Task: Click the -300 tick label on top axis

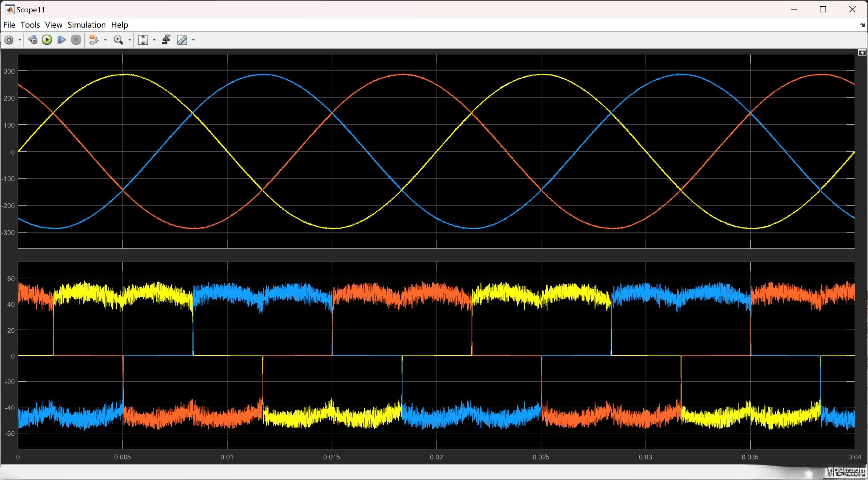Action: 8,233
